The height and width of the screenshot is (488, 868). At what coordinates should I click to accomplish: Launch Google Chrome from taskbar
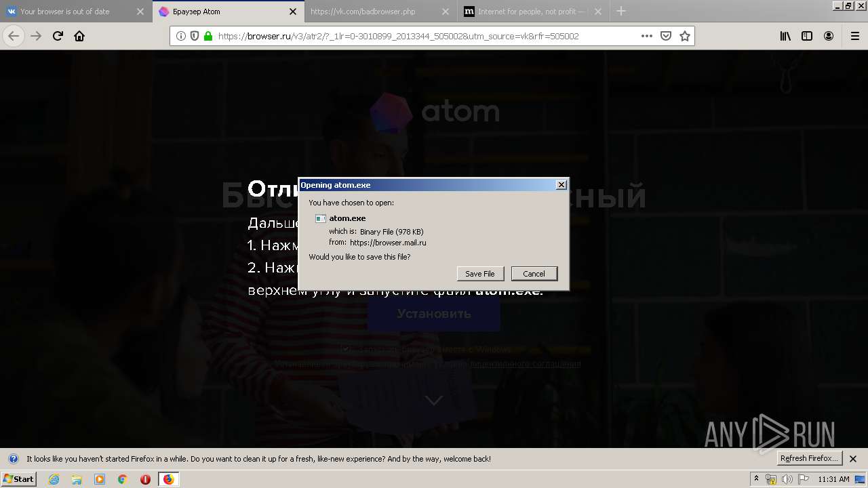[123, 479]
